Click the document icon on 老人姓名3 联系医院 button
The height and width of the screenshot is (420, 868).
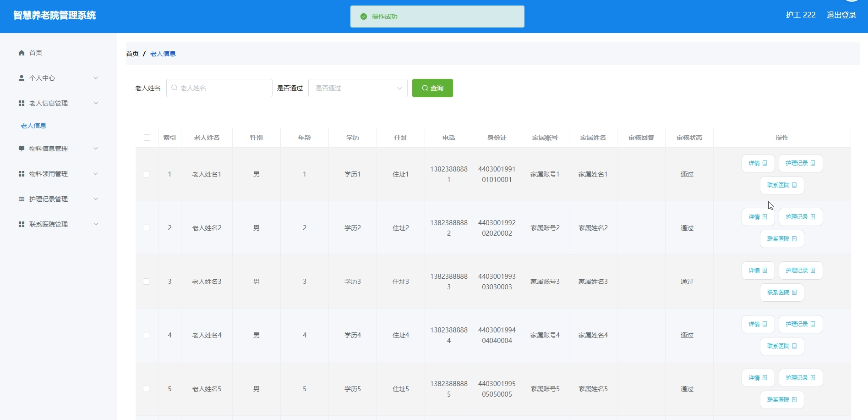pyautogui.click(x=795, y=293)
